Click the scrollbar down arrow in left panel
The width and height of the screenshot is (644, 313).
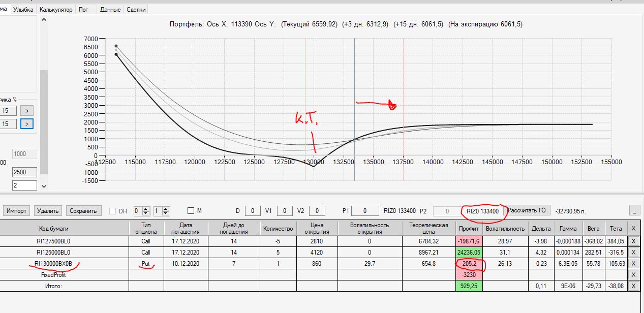click(44, 186)
